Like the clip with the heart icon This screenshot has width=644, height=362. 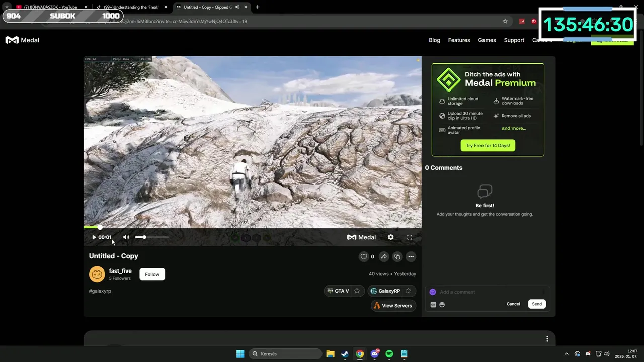(x=364, y=256)
